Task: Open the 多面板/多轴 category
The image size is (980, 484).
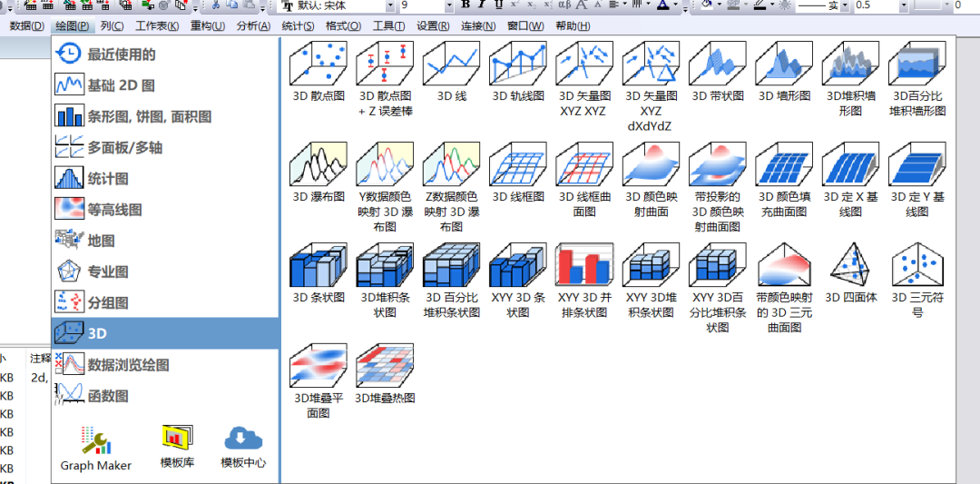Action: 165,148
